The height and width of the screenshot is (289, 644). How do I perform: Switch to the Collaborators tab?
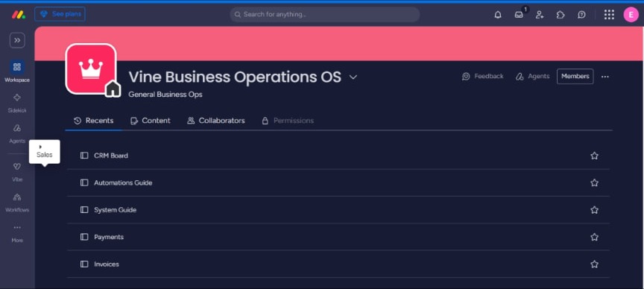pos(216,121)
